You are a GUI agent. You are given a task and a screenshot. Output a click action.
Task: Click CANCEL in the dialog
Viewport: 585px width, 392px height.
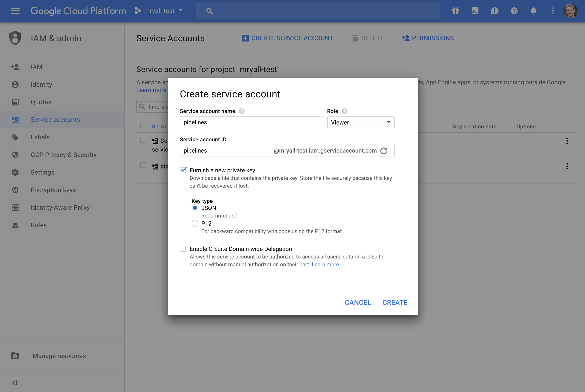358,302
